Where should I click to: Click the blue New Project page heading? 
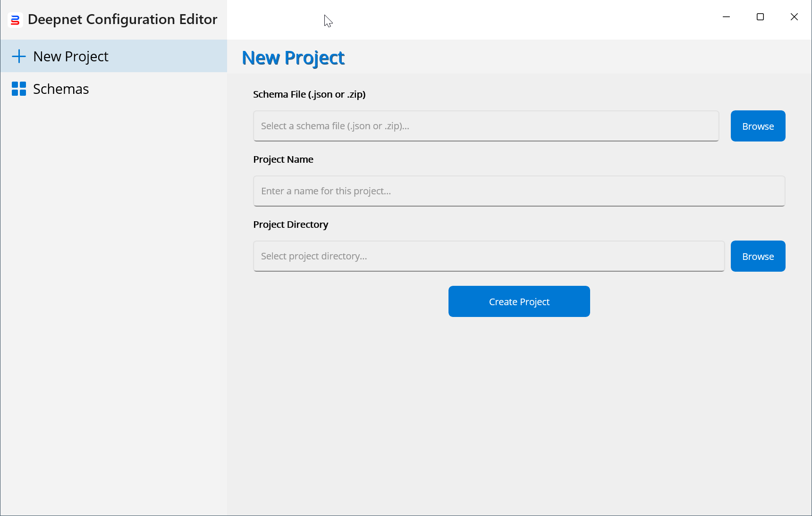(293, 58)
